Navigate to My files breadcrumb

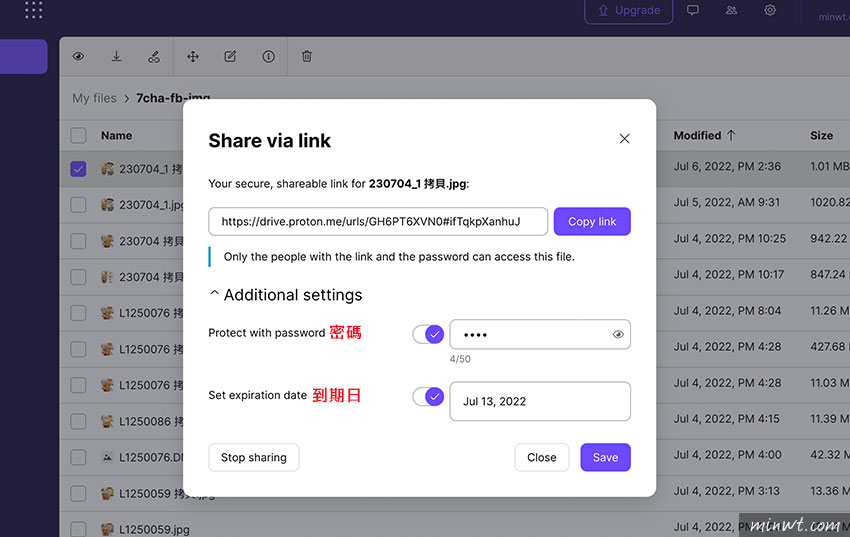pos(94,98)
